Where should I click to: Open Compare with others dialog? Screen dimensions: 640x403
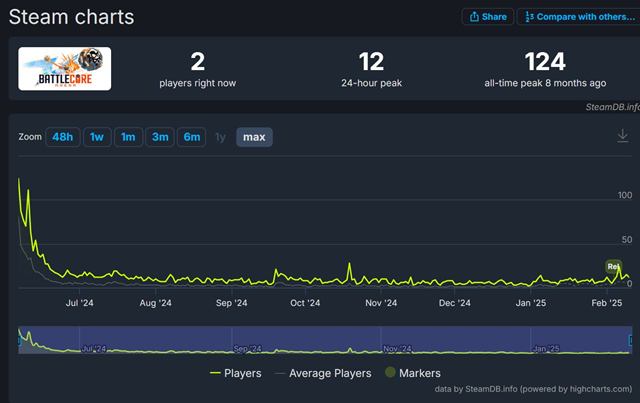coord(576,17)
